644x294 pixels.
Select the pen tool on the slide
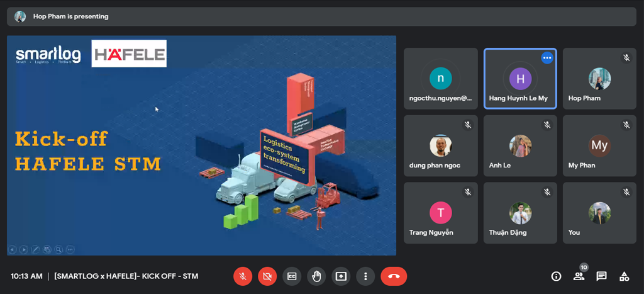(35, 249)
